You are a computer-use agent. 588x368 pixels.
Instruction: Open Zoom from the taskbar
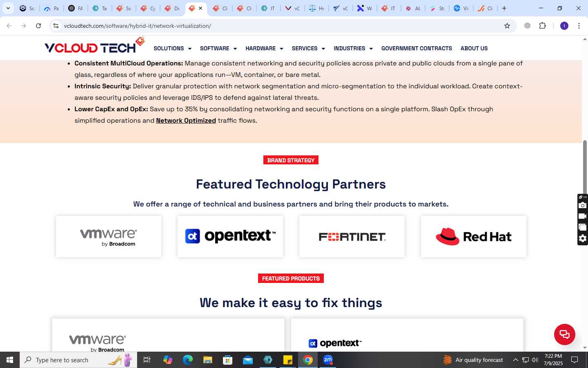click(x=328, y=360)
